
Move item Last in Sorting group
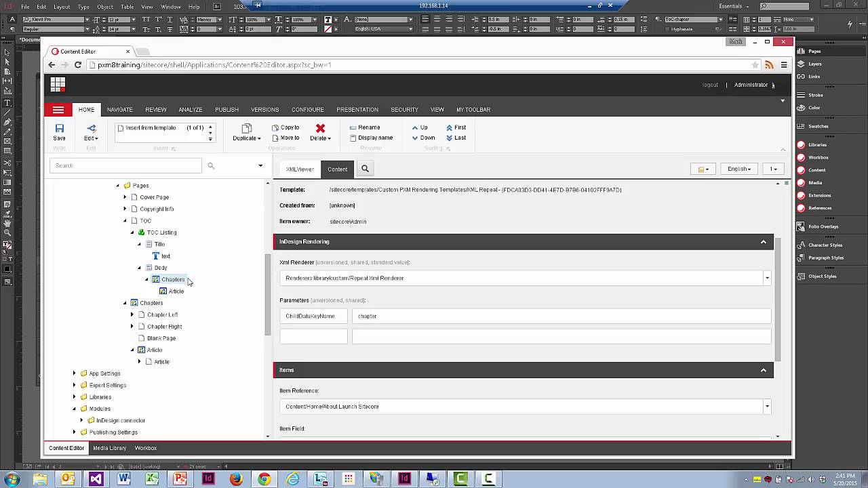pyautogui.click(x=456, y=138)
